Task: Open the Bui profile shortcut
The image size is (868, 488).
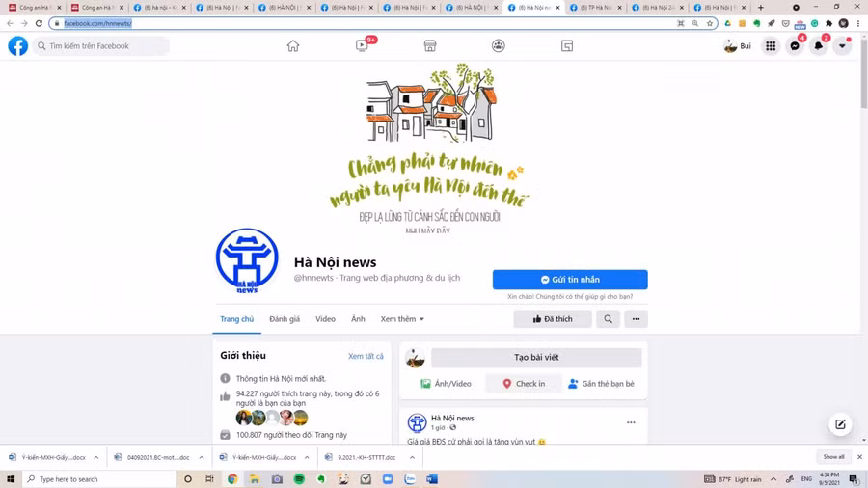Action: tap(738, 46)
